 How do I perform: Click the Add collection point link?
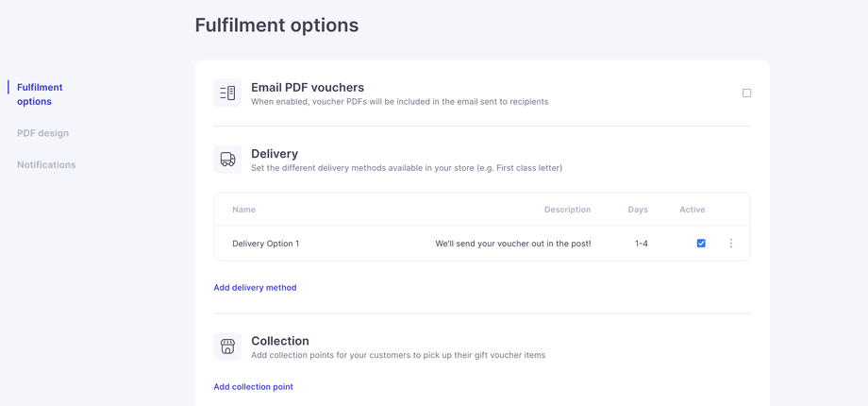pyautogui.click(x=253, y=387)
